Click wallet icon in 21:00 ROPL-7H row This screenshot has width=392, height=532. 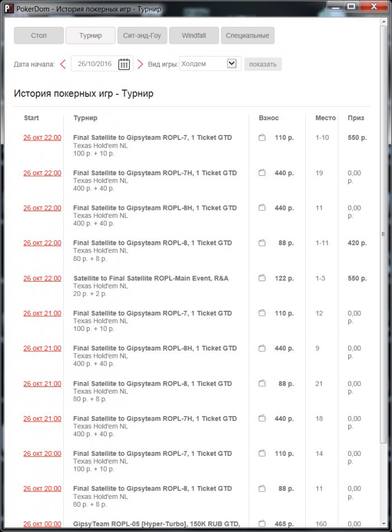(x=262, y=418)
